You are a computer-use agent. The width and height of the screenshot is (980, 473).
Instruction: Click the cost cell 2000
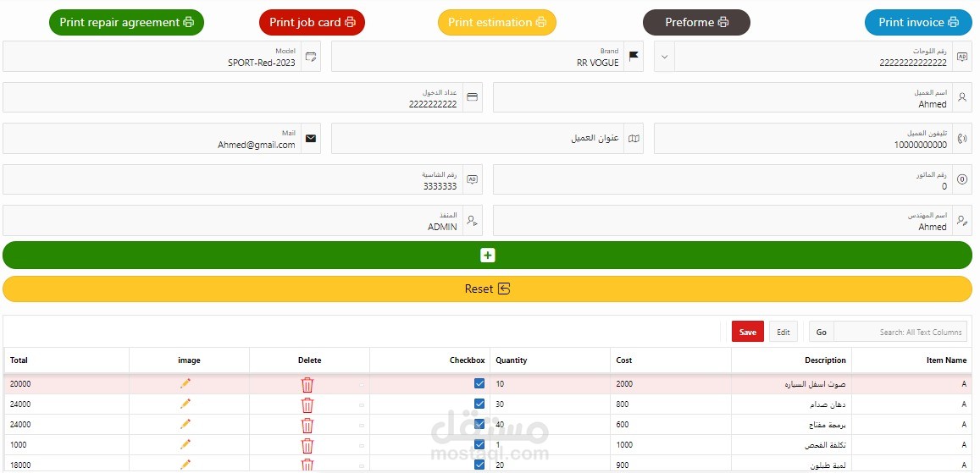(x=671, y=384)
